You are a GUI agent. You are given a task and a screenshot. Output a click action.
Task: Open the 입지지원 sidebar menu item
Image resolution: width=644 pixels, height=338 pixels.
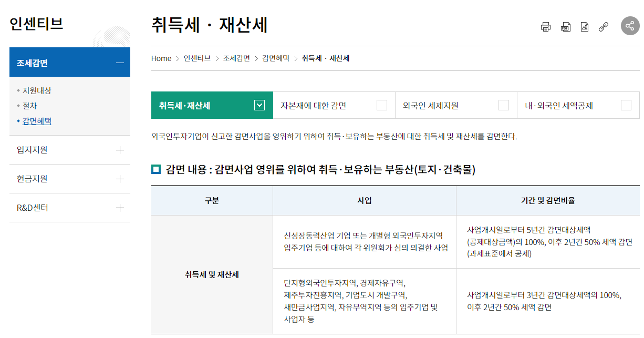pyautogui.click(x=70, y=150)
